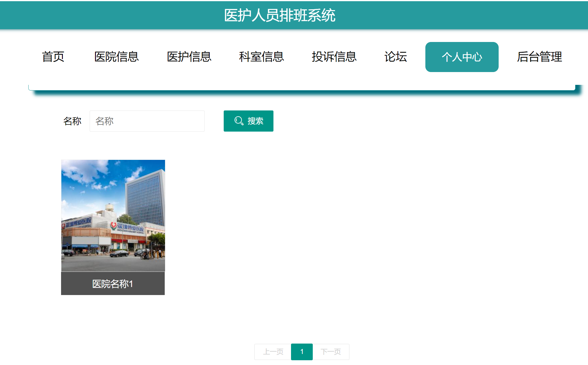Open the 科室信息 navigation item

coord(262,57)
